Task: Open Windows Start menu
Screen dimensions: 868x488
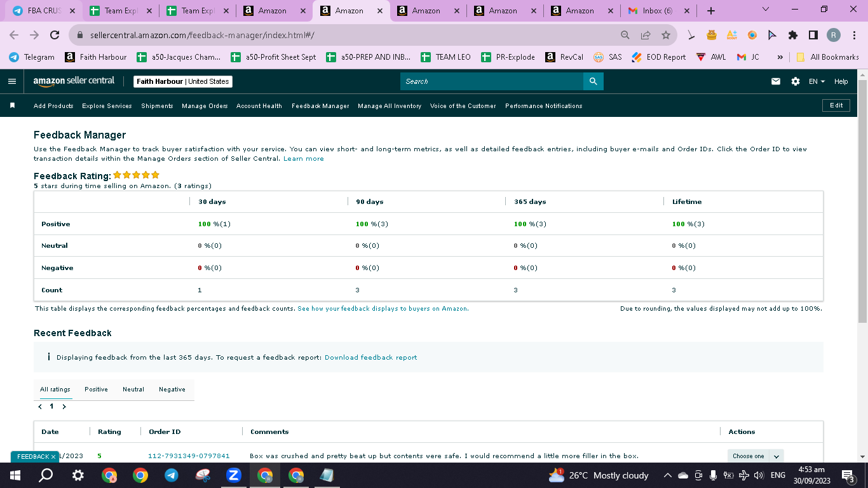Action: tap(15, 475)
